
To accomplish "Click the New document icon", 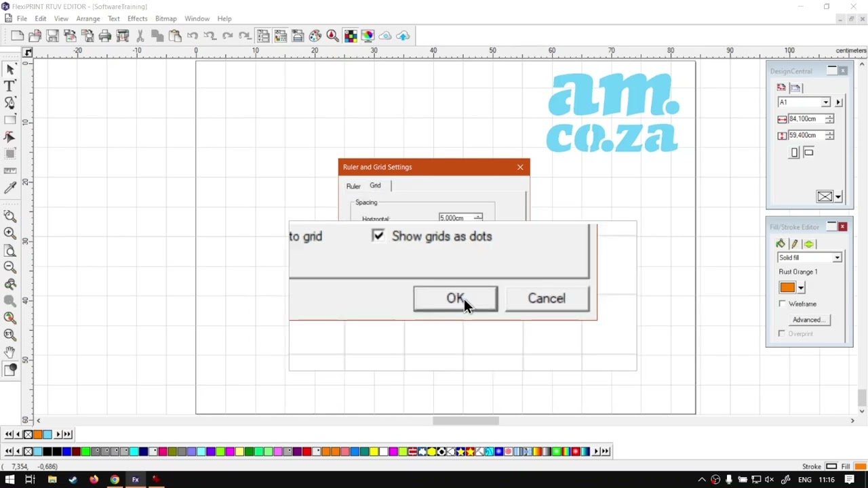I will tap(18, 36).
